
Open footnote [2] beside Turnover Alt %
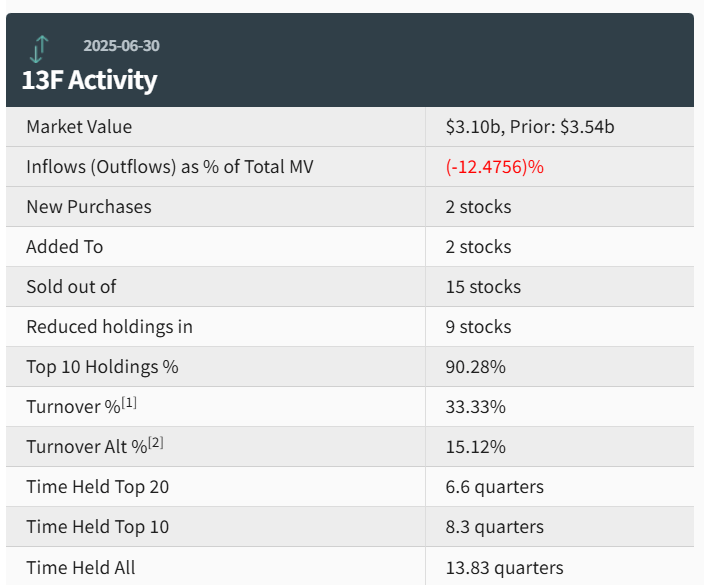(x=155, y=443)
